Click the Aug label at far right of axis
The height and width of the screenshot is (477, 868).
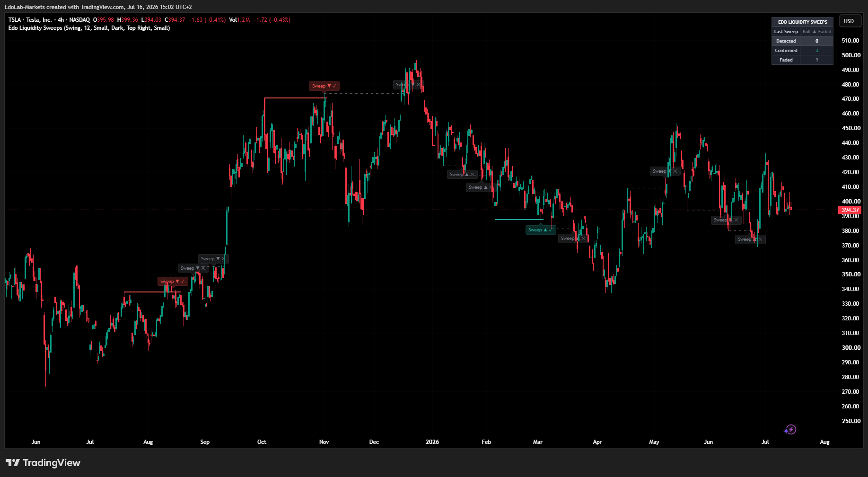point(824,442)
